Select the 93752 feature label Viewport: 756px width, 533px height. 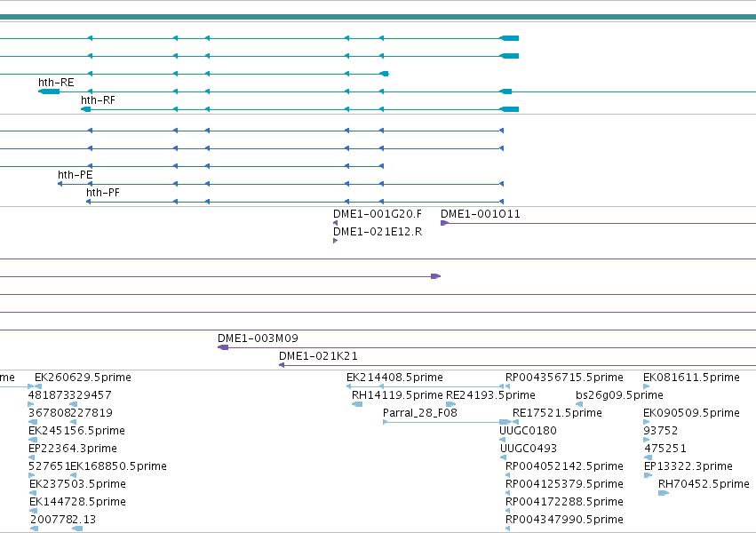tap(661, 431)
